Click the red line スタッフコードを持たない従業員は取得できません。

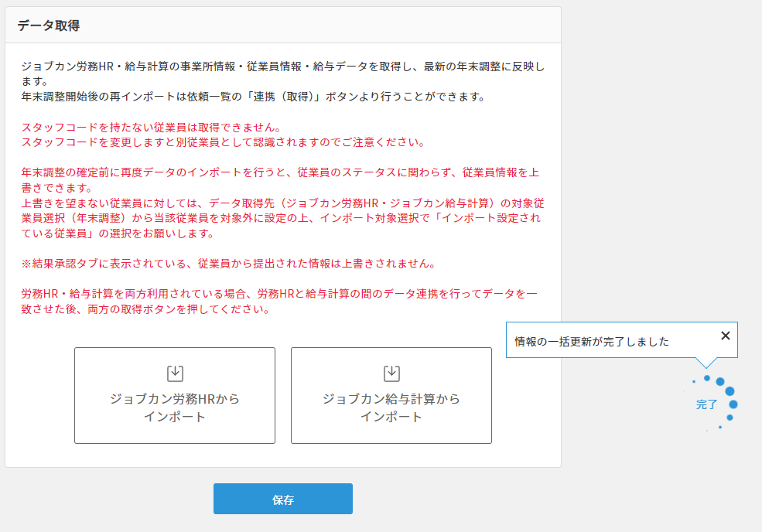pyautogui.click(x=152, y=128)
